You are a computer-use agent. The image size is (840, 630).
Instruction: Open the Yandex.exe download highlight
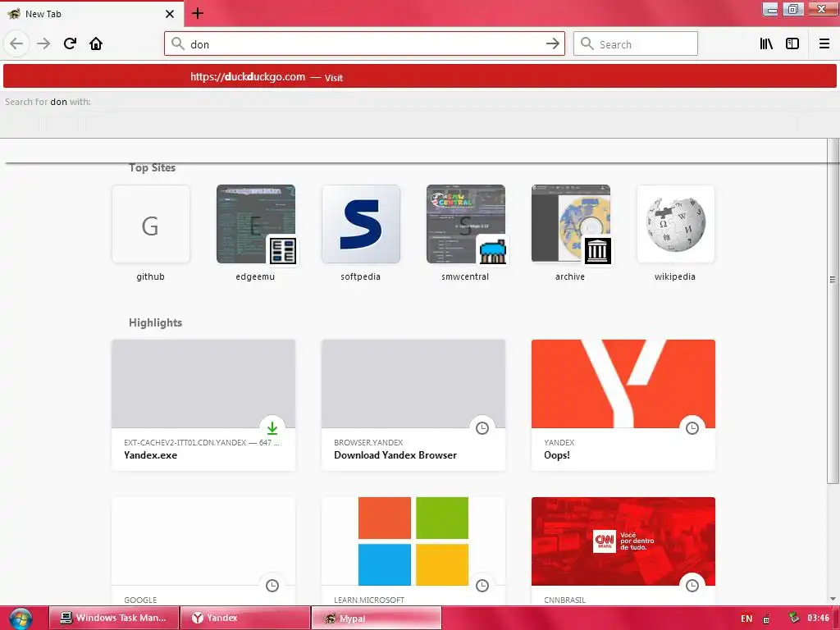tap(203, 405)
